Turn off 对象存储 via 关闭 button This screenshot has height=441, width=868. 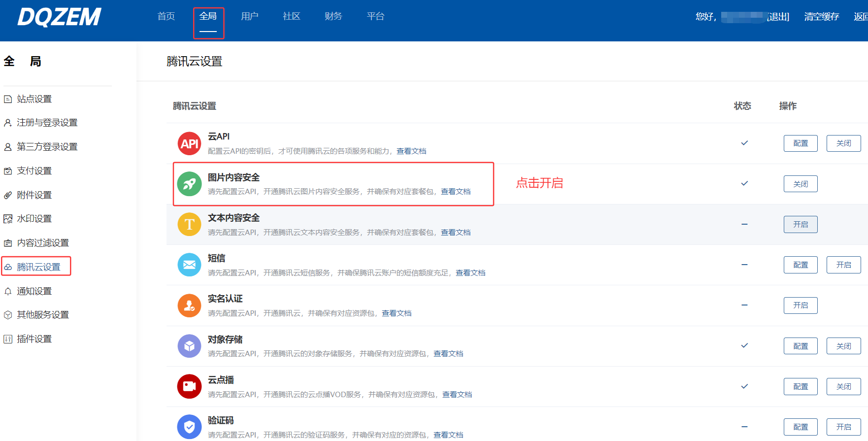(x=843, y=346)
